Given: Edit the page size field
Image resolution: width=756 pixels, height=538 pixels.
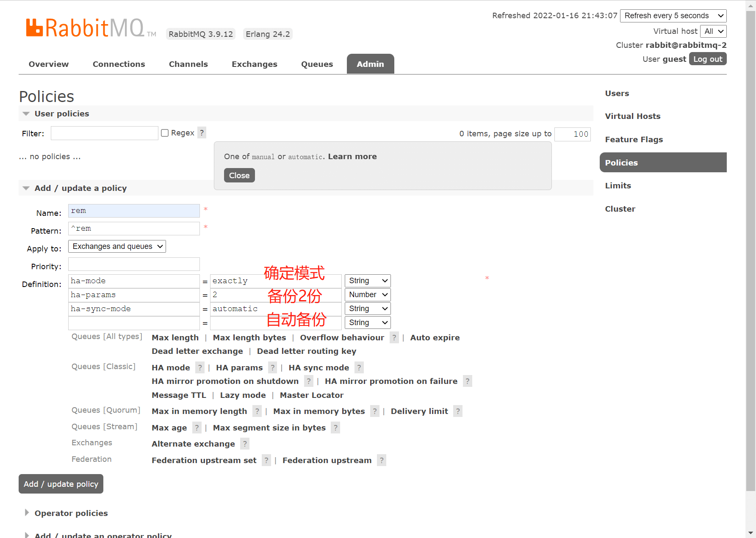Looking at the screenshot, I should point(573,134).
